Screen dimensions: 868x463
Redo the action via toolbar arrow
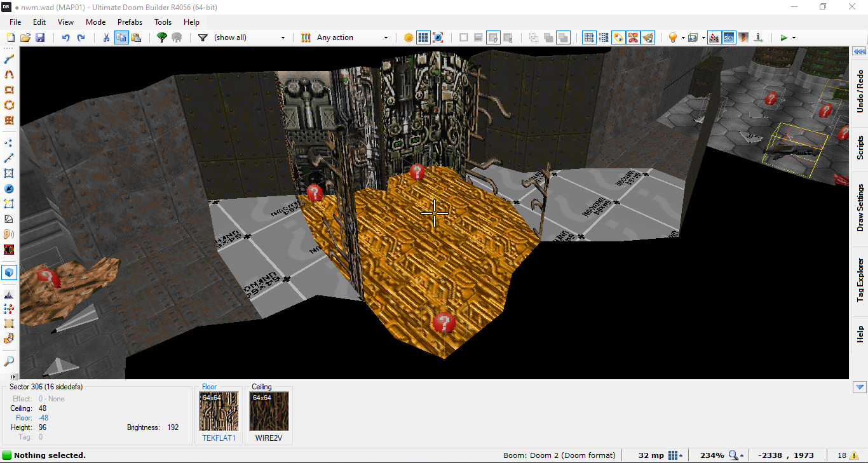coord(81,37)
